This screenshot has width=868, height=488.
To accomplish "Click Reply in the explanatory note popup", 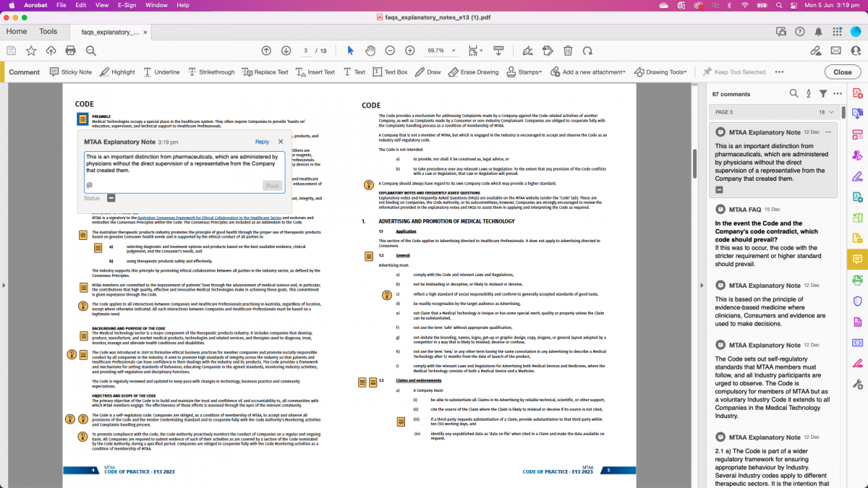I will 262,142.
